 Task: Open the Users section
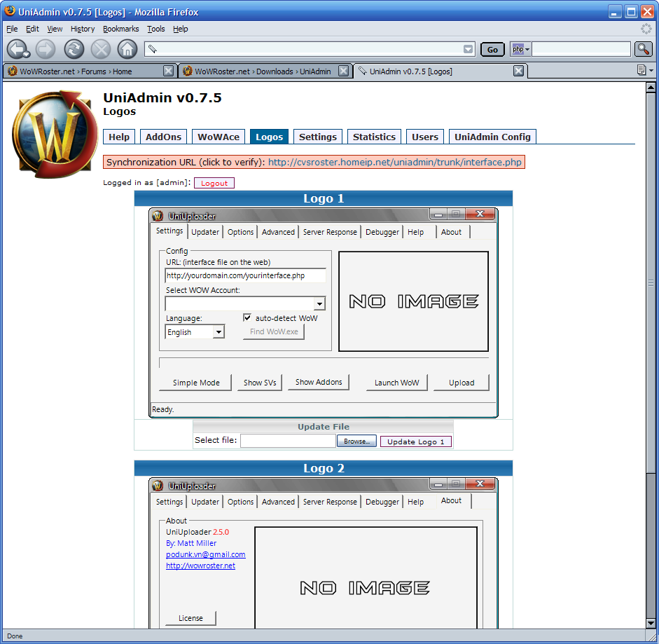pyautogui.click(x=425, y=137)
